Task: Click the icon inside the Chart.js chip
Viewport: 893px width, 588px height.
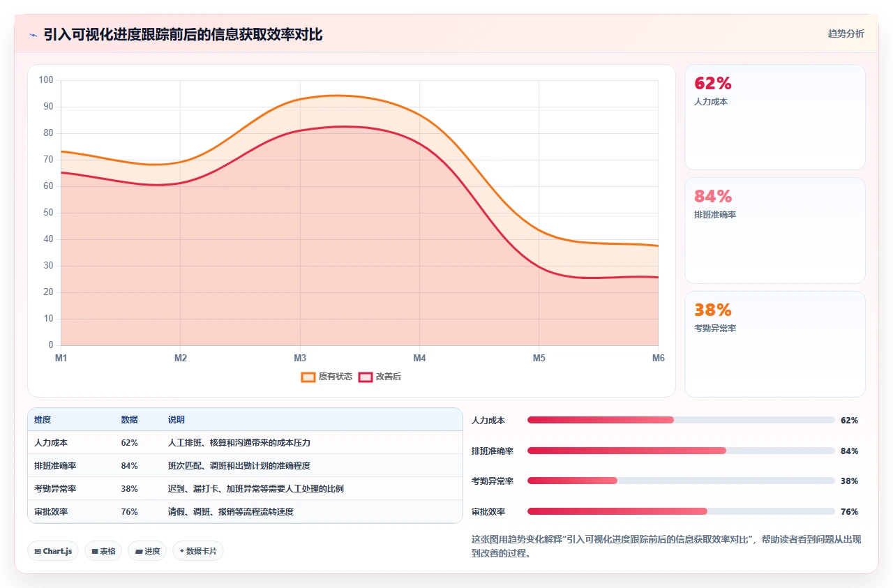Action: pos(37,551)
